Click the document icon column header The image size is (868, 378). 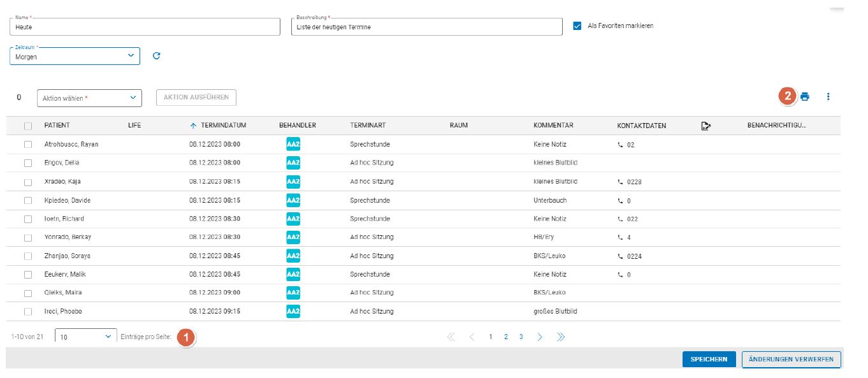pyautogui.click(x=705, y=126)
